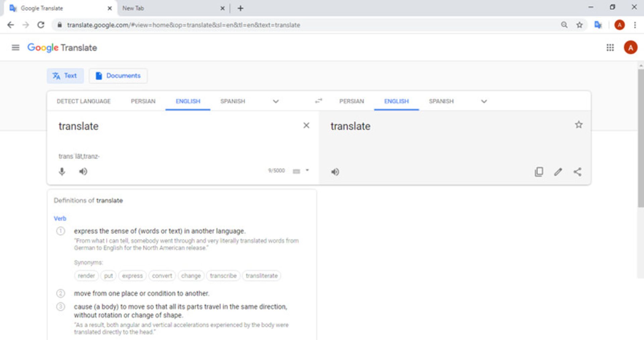Click the '9/5000' character counter

(x=276, y=171)
